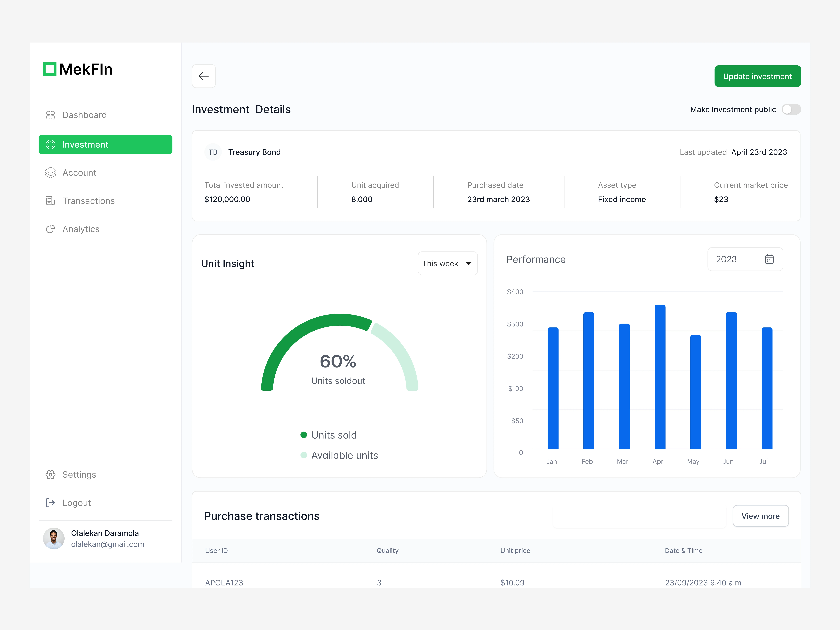Image resolution: width=840 pixels, height=630 pixels.
Task: Click the MekFin green square logo
Action: (50, 69)
